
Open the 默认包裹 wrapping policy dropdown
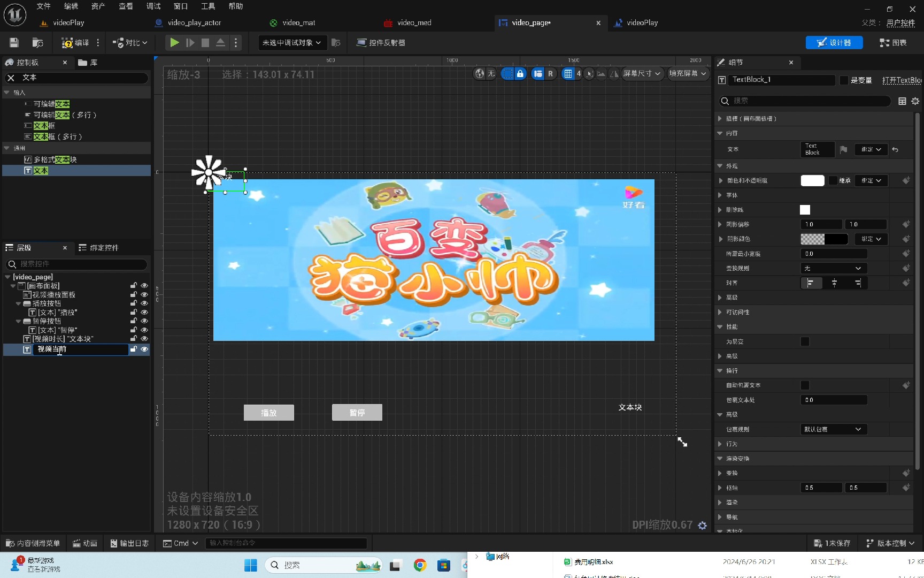point(834,430)
